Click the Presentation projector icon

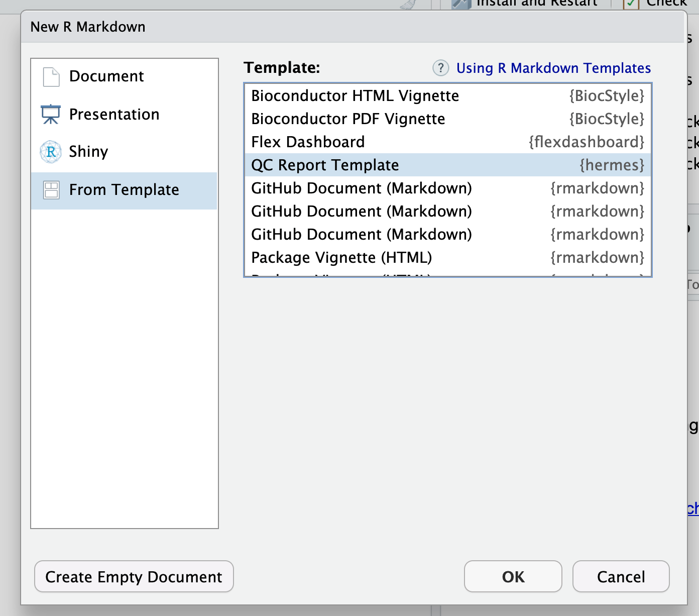click(x=51, y=114)
